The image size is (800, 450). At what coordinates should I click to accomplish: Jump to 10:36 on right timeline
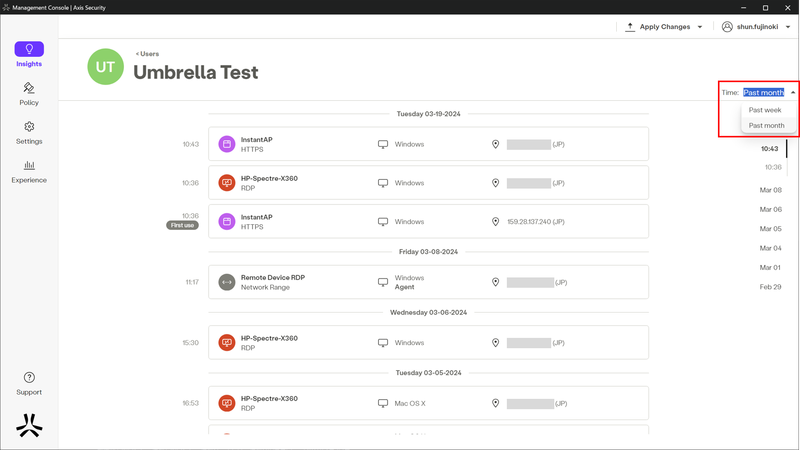coord(773,167)
